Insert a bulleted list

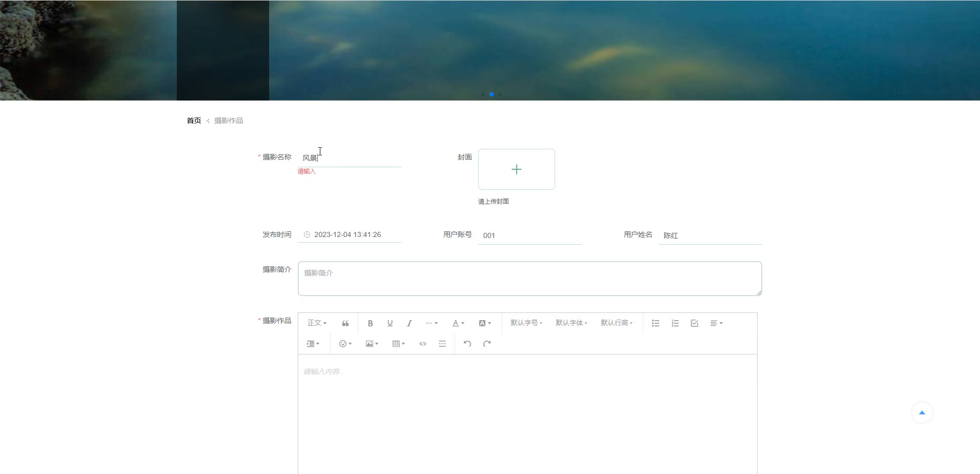[x=655, y=323]
